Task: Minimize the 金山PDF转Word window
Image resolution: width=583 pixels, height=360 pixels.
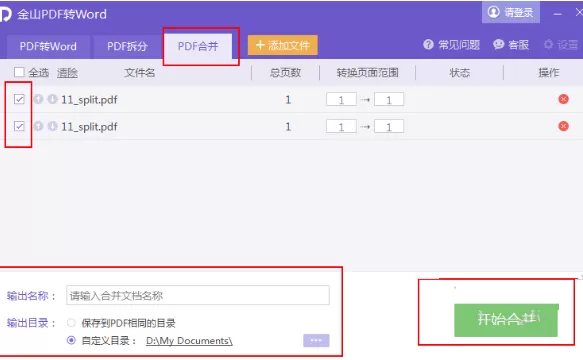Action: point(557,14)
